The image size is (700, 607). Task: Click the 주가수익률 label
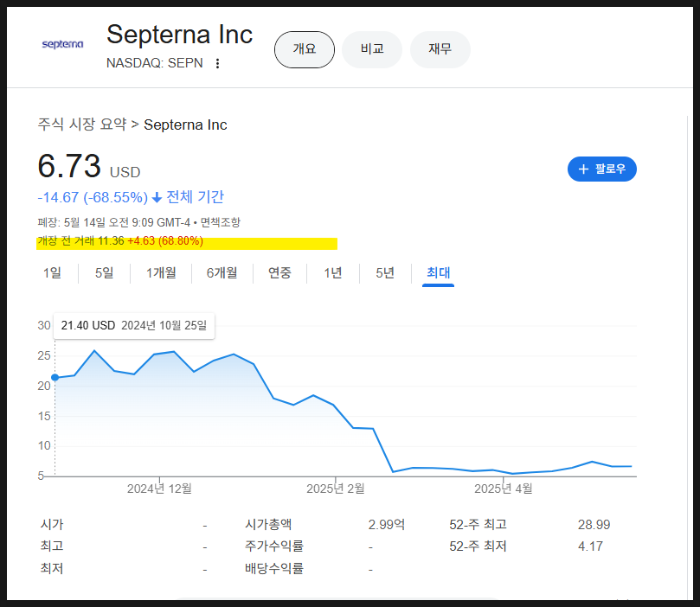coord(274,546)
